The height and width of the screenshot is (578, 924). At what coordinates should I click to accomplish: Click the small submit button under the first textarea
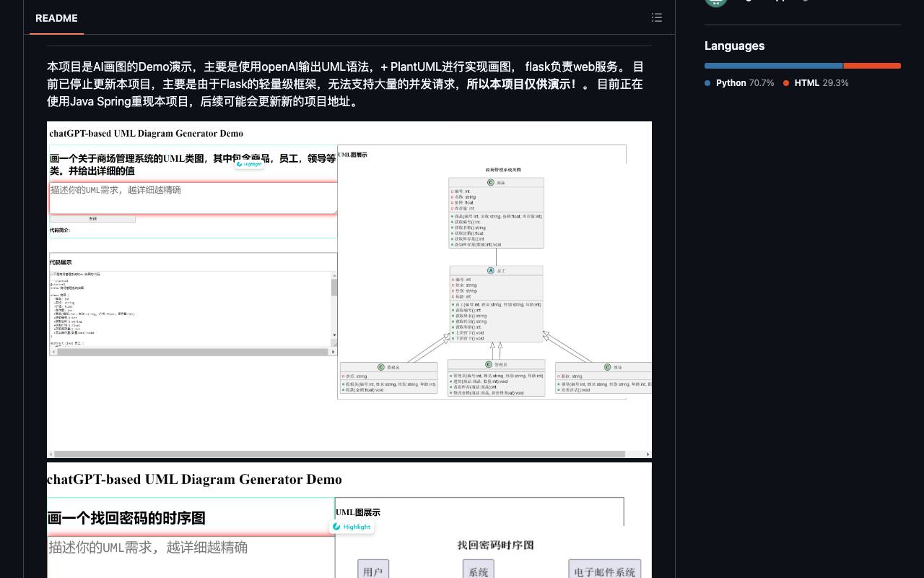pos(92,219)
